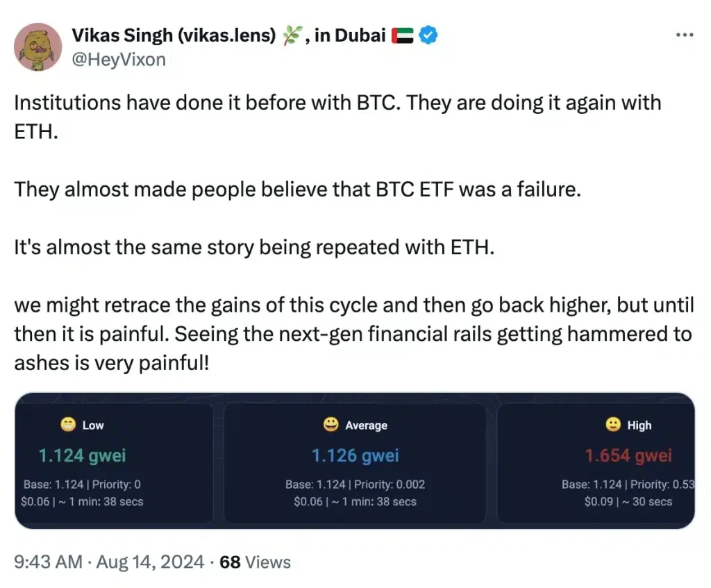Open the three-dot more options menu

point(684,35)
